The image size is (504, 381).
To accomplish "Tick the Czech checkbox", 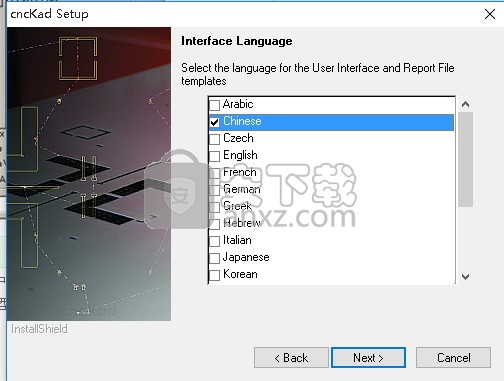I will point(214,139).
